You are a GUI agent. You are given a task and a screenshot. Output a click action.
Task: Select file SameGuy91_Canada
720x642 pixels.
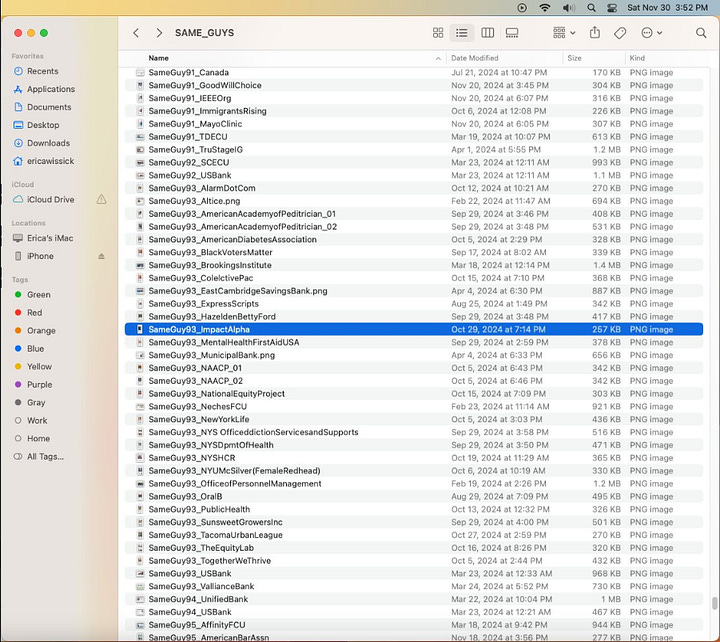point(414,73)
